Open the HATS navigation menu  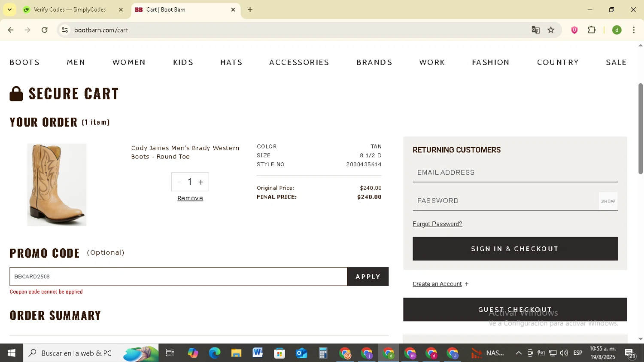click(x=231, y=62)
